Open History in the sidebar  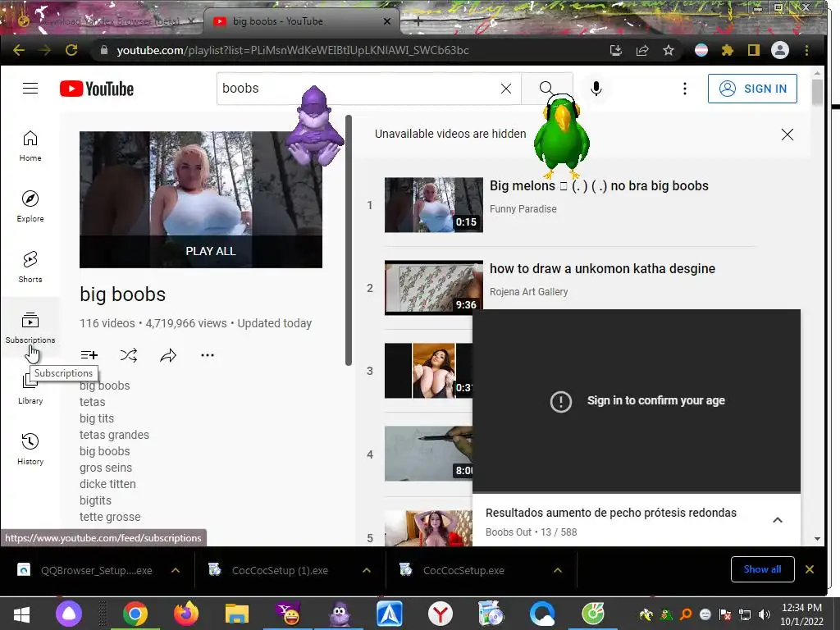point(30,449)
